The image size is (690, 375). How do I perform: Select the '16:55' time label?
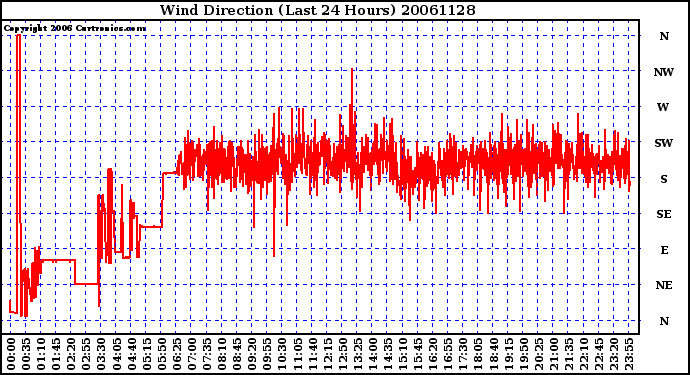point(448,355)
